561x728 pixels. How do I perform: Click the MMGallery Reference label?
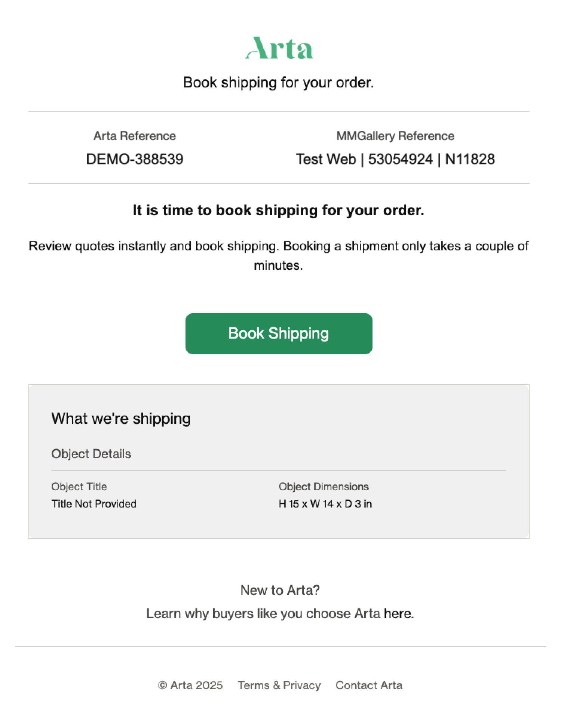tap(395, 136)
